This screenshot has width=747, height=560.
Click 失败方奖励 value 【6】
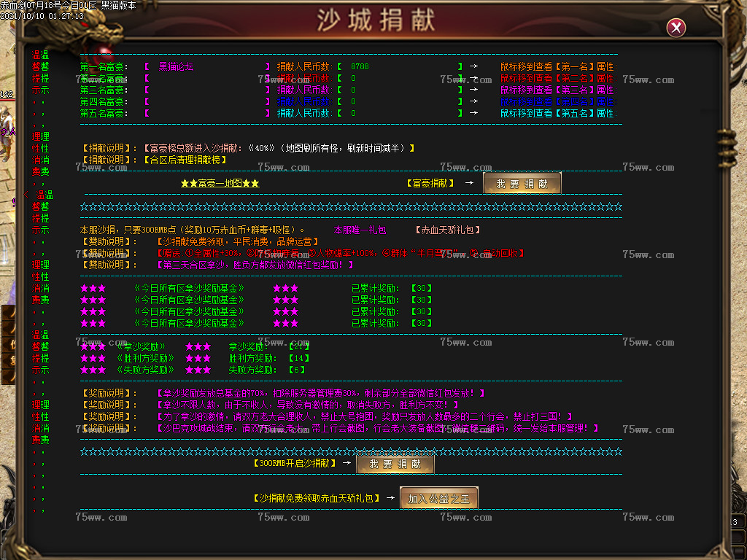tap(296, 370)
